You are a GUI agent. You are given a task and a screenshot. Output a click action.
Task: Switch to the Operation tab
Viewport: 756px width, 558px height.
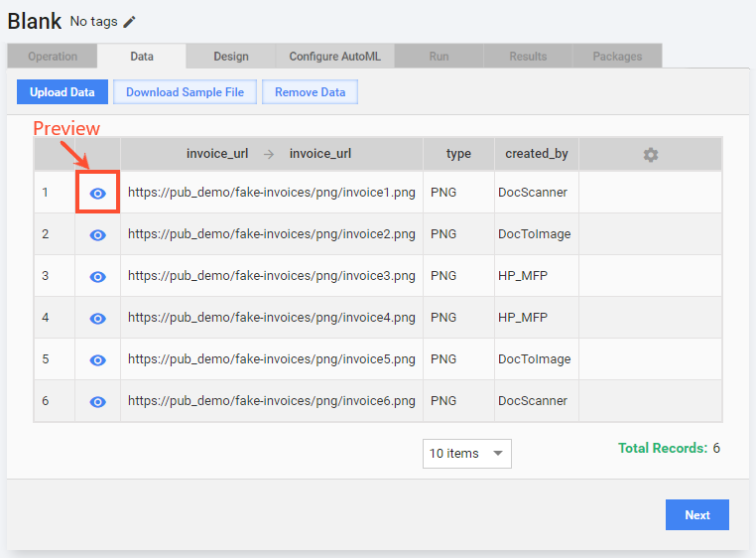click(x=53, y=56)
